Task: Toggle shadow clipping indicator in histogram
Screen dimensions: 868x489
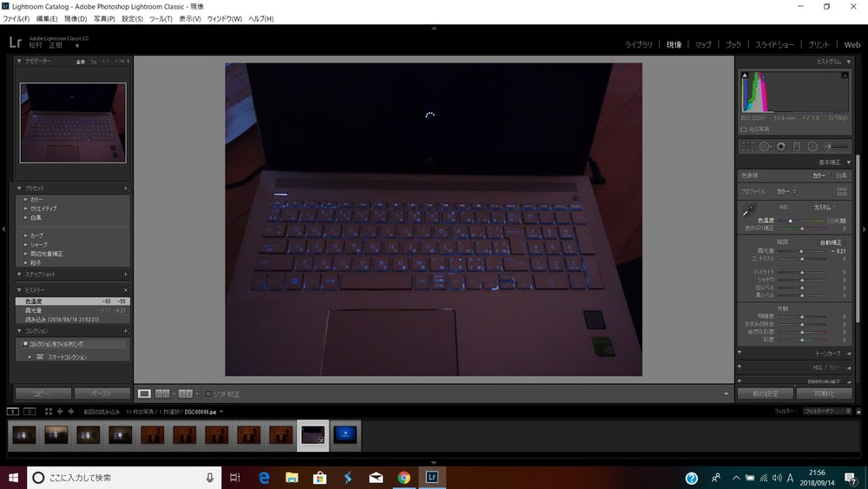Action: pos(745,75)
